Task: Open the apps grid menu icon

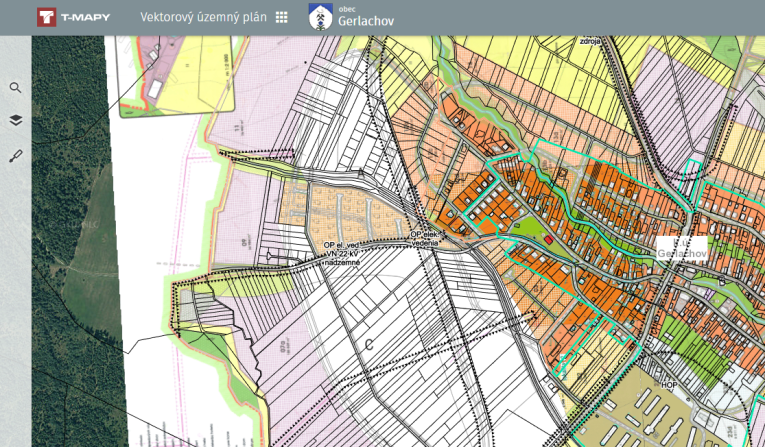Action: click(282, 17)
